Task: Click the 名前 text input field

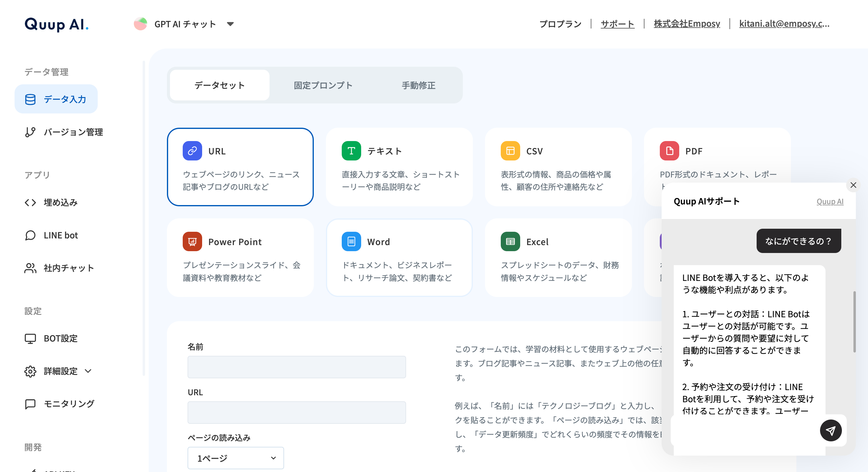Action: tap(297, 367)
